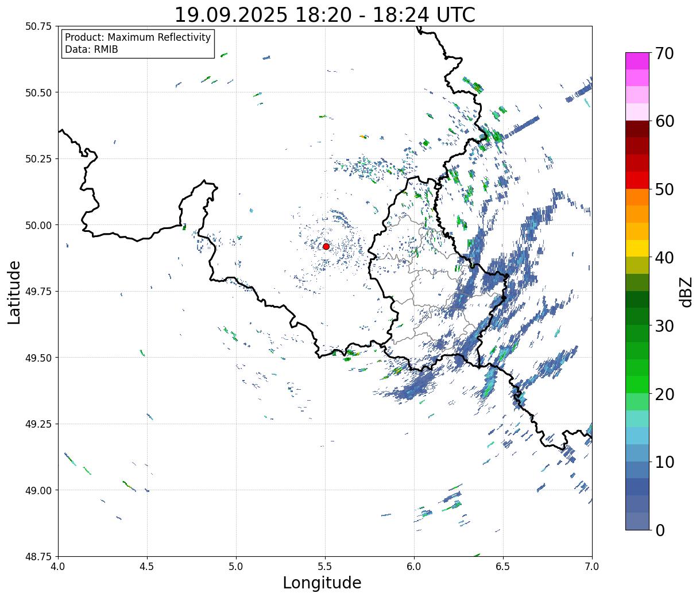Click latitude tick label '49.25'
This screenshot has width=700, height=597.
[38, 424]
